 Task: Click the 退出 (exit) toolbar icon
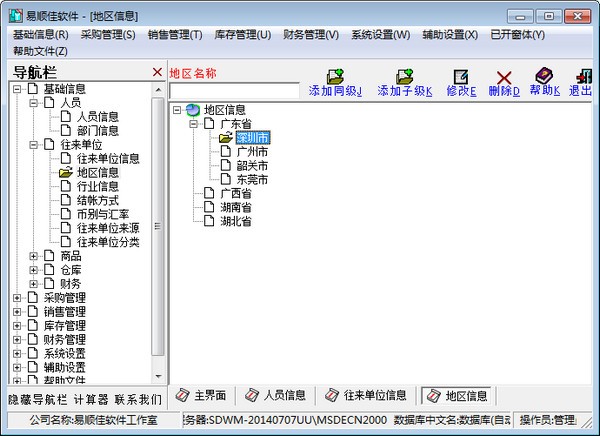583,77
